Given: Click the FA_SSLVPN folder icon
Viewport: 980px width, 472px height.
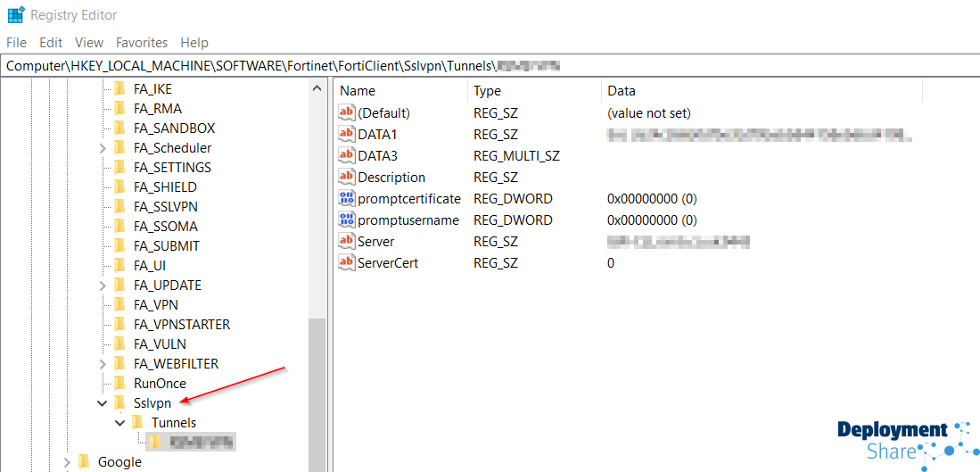Looking at the screenshot, I should 120,206.
